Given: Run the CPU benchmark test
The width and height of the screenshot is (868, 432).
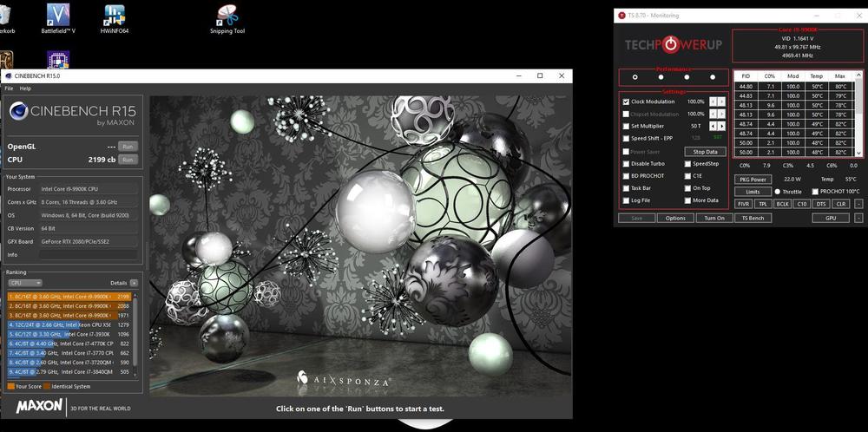Looking at the screenshot, I should pyautogui.click(x=128, y=160).
